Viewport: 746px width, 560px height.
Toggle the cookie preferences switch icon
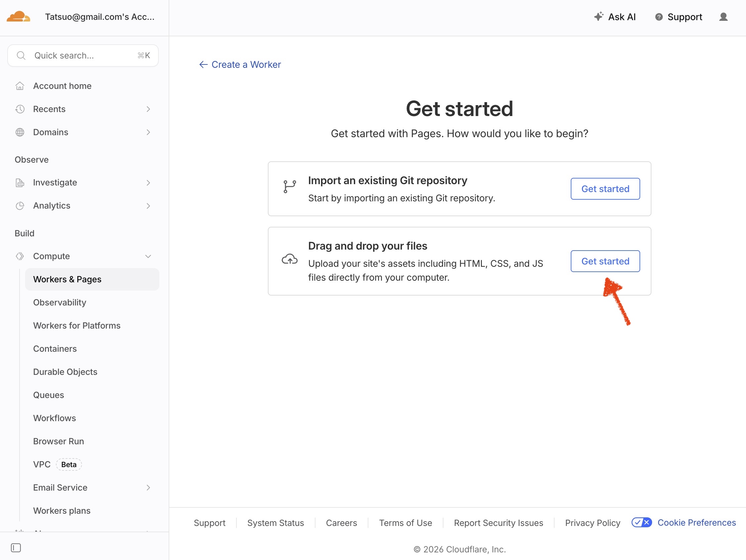coord(642,522)
